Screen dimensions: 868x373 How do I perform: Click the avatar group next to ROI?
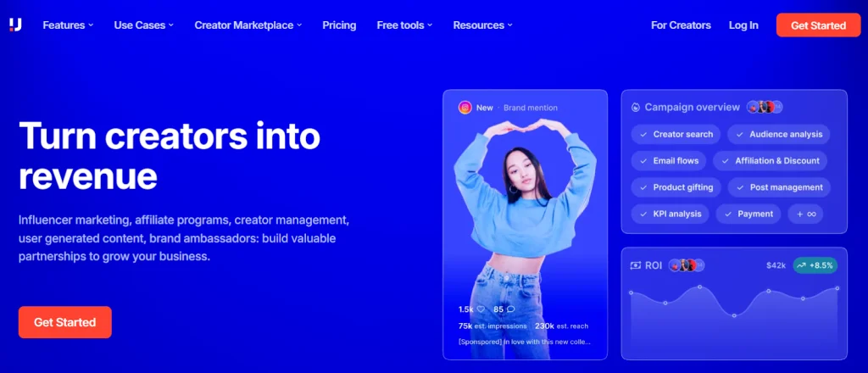tap(687, 265)
